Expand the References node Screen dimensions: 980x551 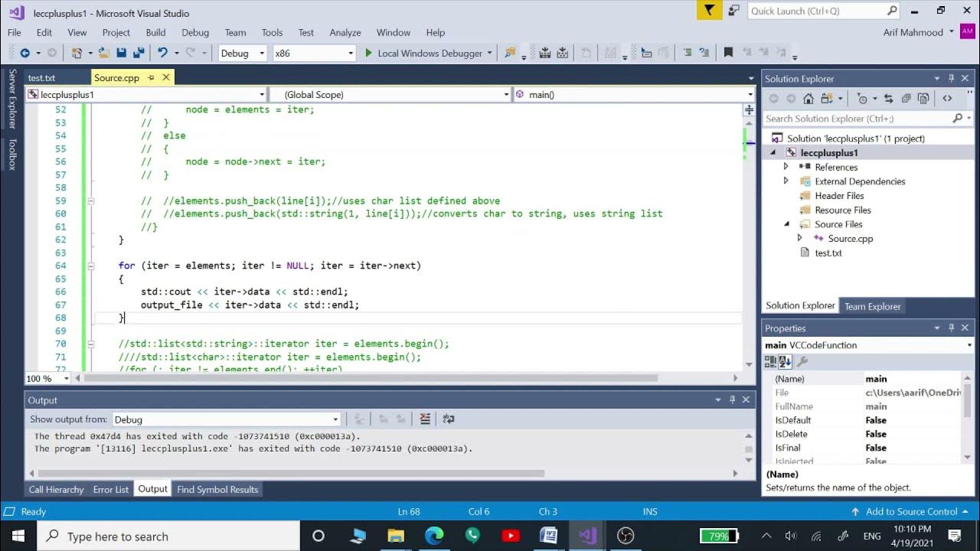[786, 167]
